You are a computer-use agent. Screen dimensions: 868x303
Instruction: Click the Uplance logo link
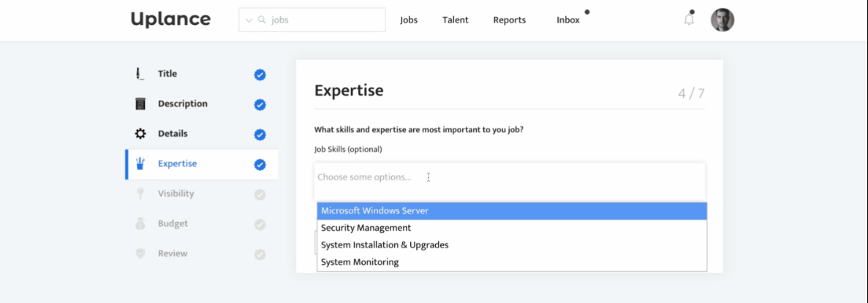click(x=170, y=19)
